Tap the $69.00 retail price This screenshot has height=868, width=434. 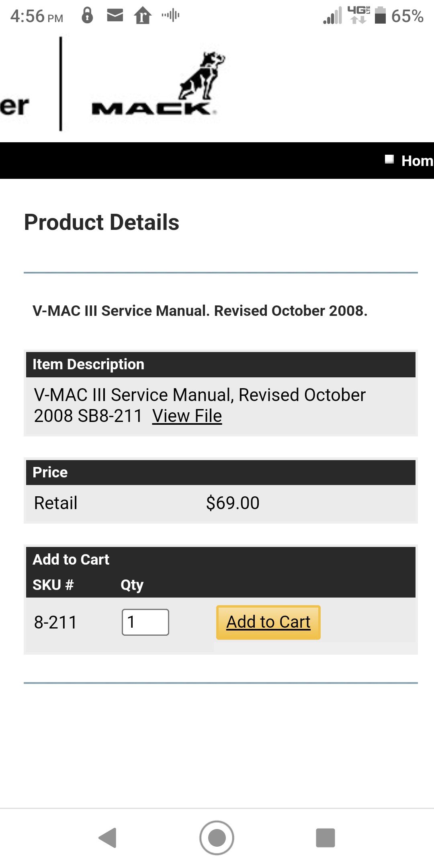tap(233, 503)
